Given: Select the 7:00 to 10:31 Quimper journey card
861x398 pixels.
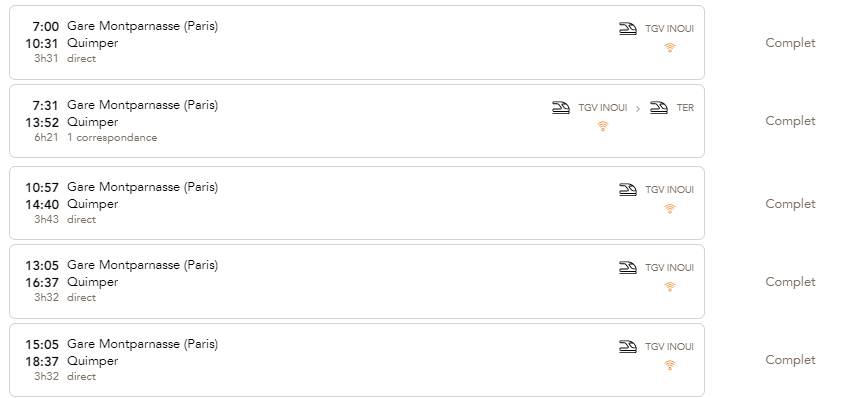Looking at the screenshot, I should pos(357,43).
